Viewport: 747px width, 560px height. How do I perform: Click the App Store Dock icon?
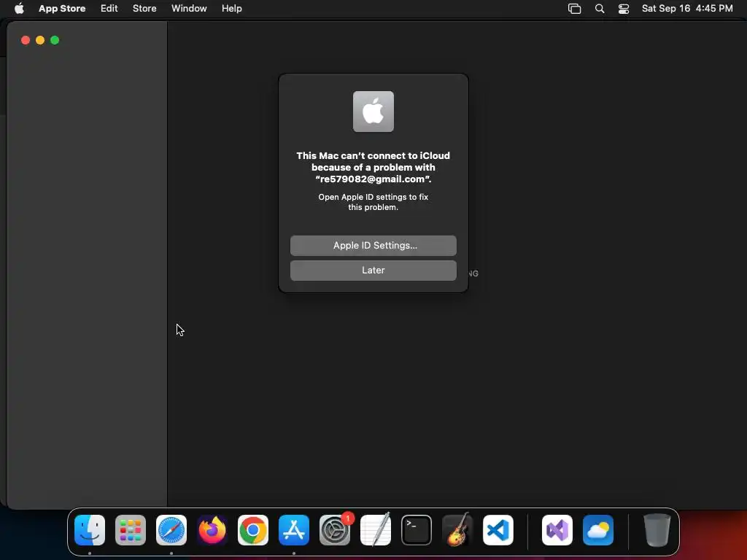(294, 530)
